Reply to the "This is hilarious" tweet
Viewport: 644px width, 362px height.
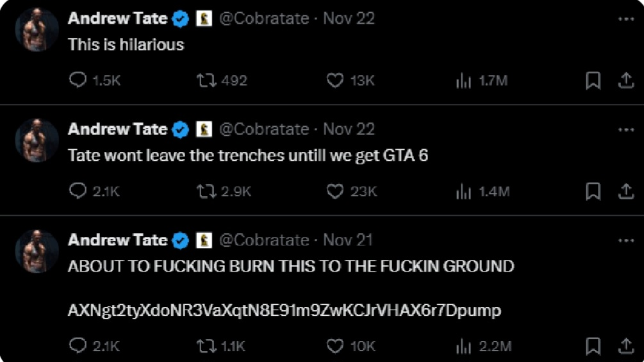pyautogui.click(x=78, y=80)
